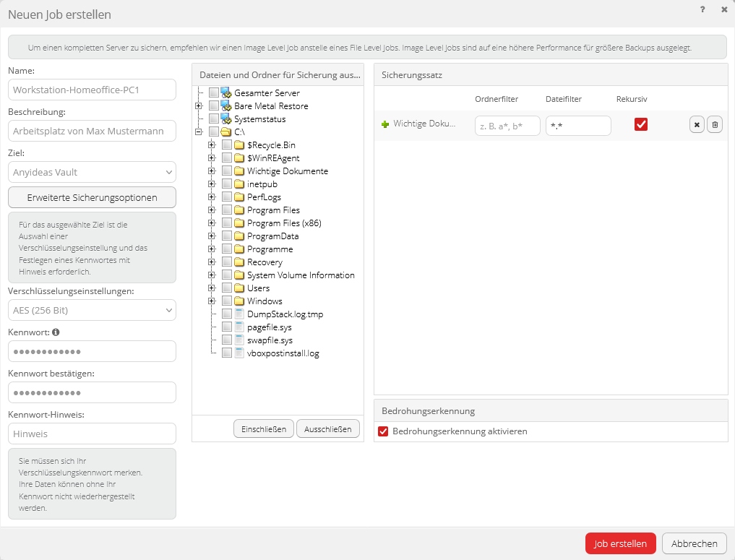
Task: Collapse the C:\ drive node
Action: 199,132
